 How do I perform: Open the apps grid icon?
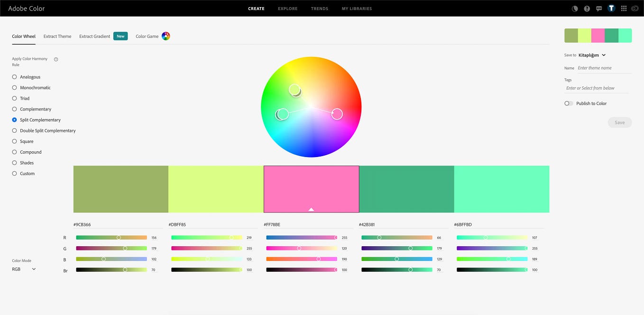click(624, 8)
